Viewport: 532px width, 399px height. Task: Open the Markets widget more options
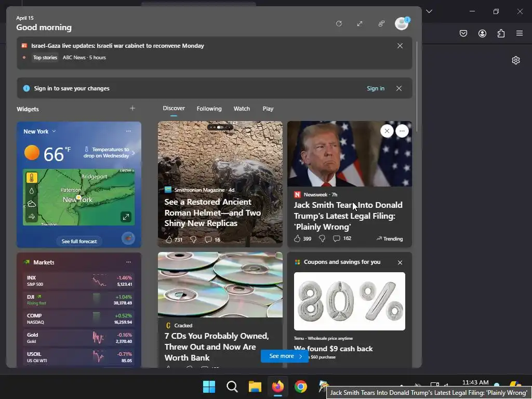pyautogui.click(x=128, y=262)
